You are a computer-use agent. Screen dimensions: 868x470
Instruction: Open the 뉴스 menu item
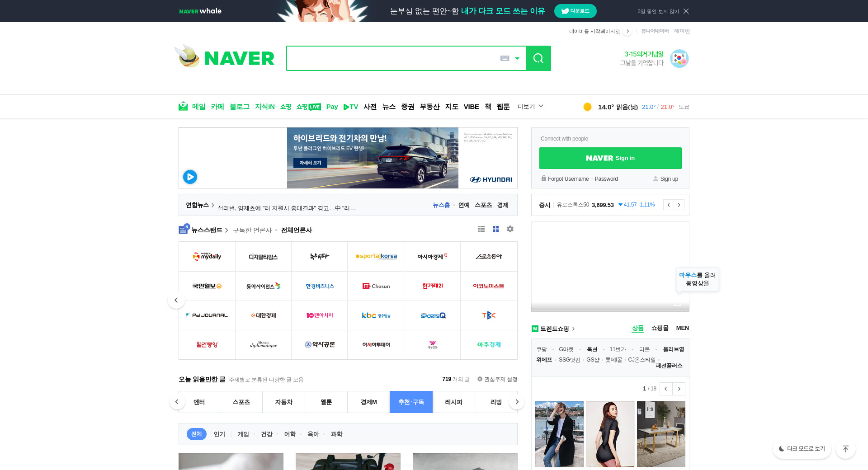(x=389, y=107)
